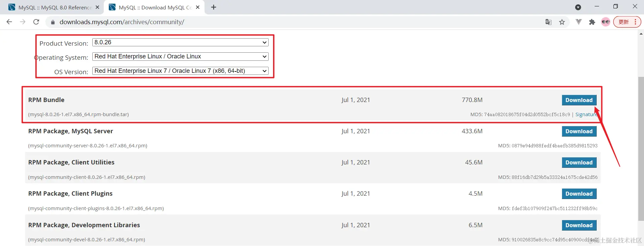Open the tab search circular dropdown icon
This screenshot has height=246, width=644.
(x=578, y=7)
